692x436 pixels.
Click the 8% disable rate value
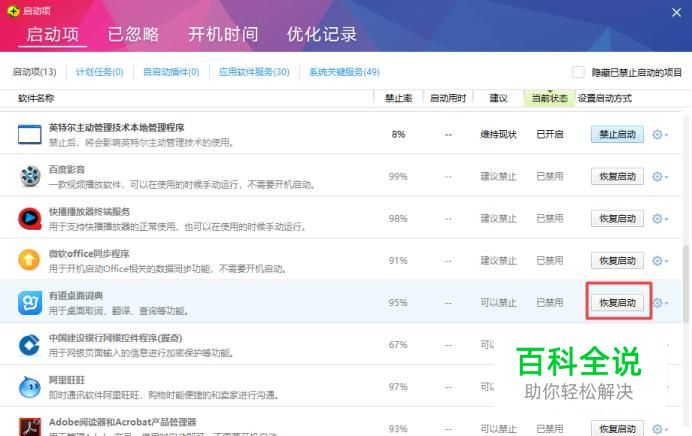click(x=398, y=134)
